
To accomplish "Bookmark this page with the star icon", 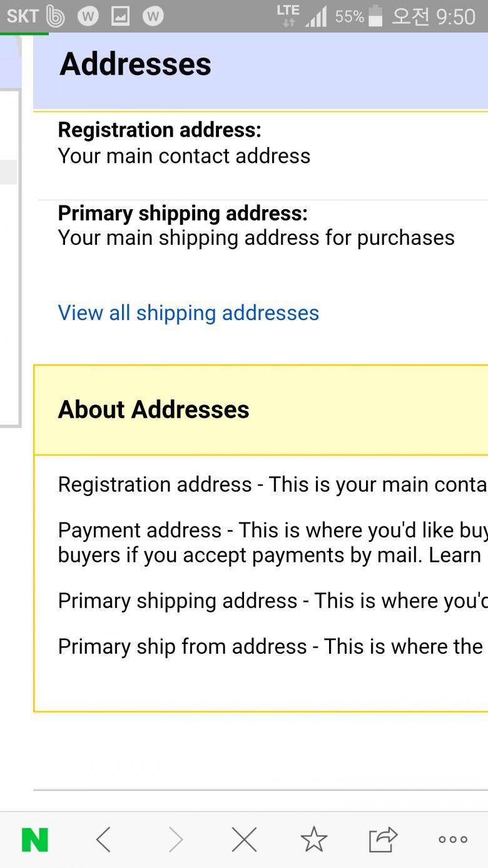I will coord(313,840).
